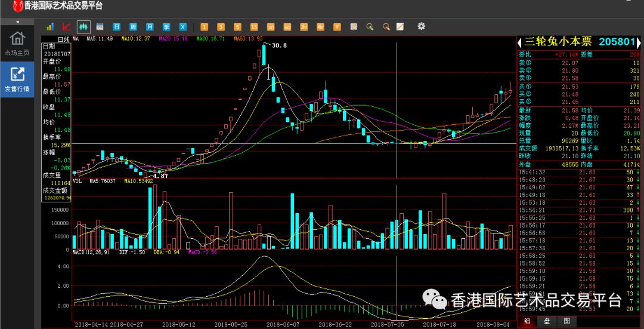This screenshot has width=644, height=329.
Task: Click the blue X period button
Action: pos(183,27)
